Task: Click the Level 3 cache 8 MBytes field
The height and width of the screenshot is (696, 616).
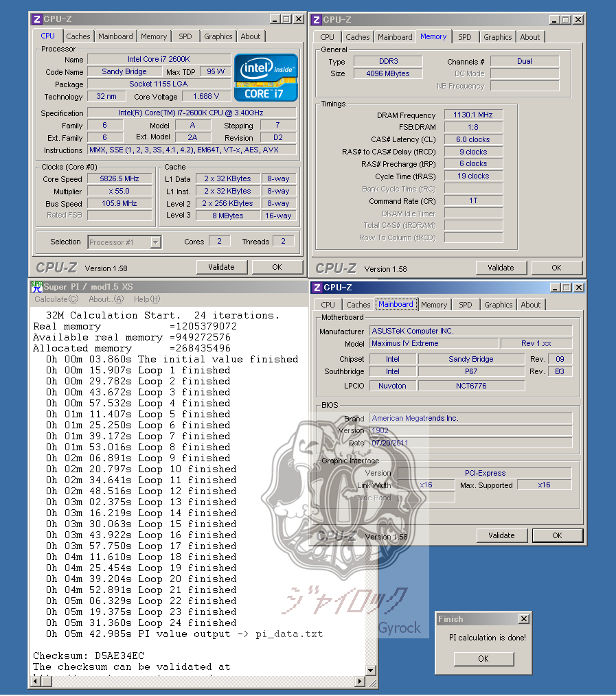Action: point(228,216)
